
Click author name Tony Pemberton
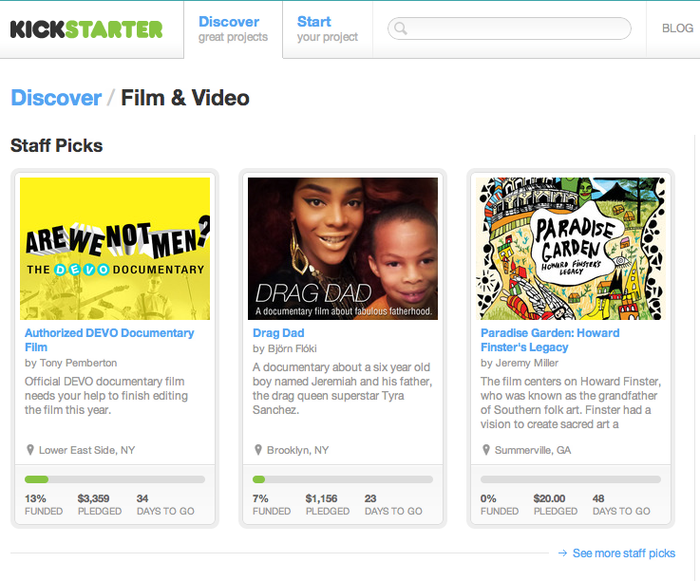click(78, 363)
